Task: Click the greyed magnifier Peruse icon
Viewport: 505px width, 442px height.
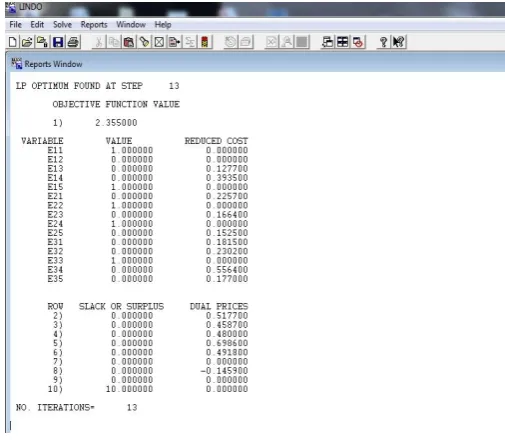Action: [x=287, y=42]
